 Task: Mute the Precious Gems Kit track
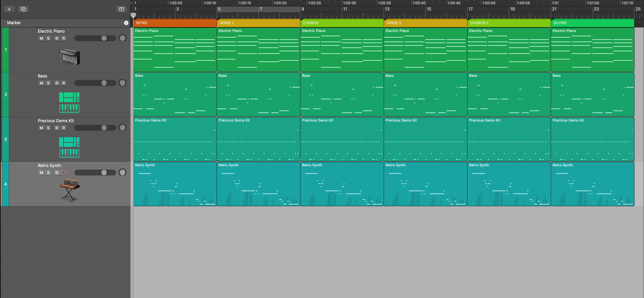[41, 128]
